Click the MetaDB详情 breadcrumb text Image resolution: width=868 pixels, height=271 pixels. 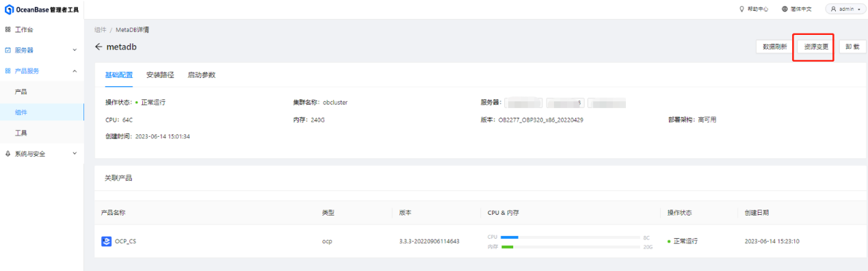point(133,30)
